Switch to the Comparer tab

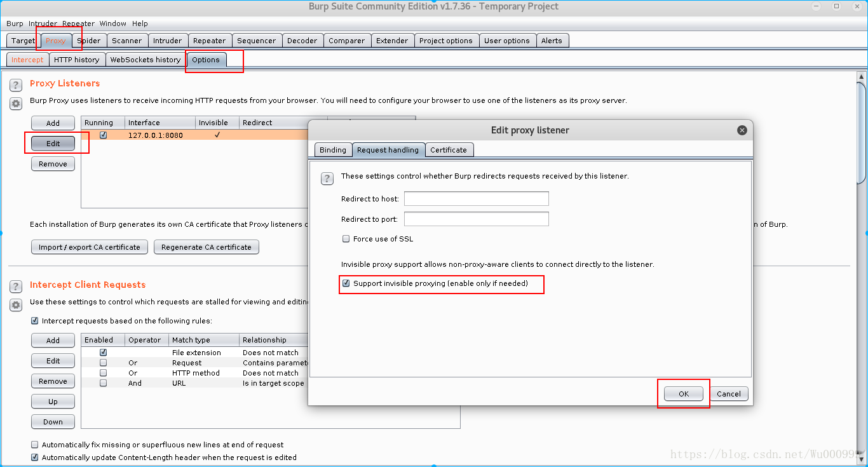click(x=347, y=41)
